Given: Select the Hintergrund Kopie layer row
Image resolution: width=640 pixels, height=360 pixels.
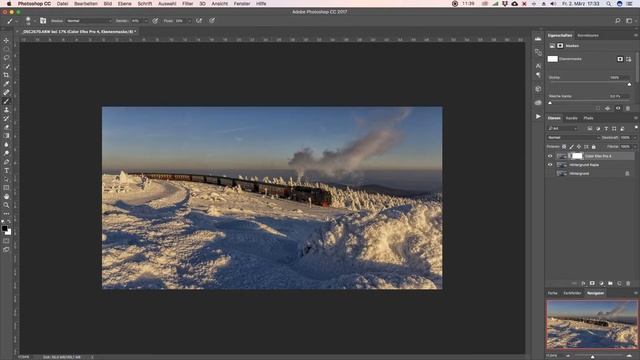Looking at the screenshot, I should coord(591,165).
